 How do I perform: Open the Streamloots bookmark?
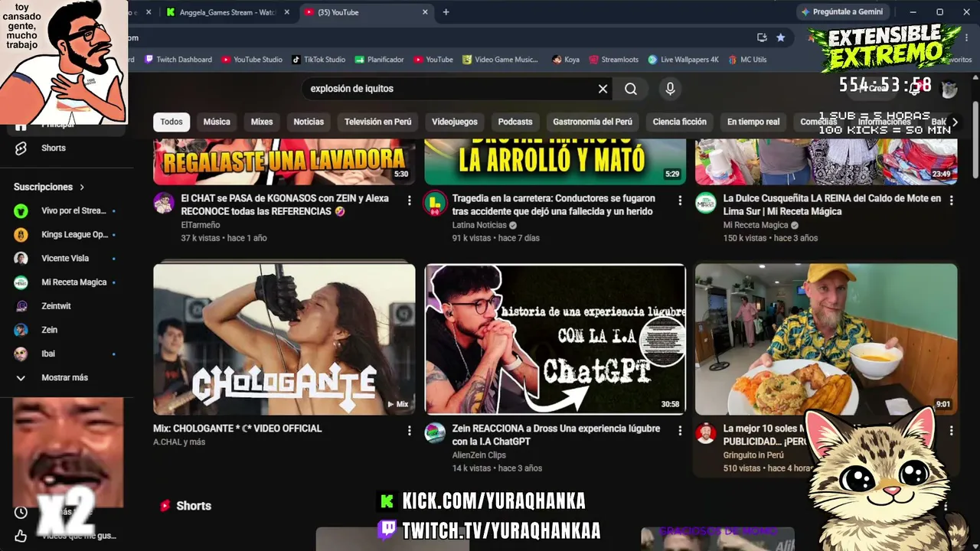[613, 60]
